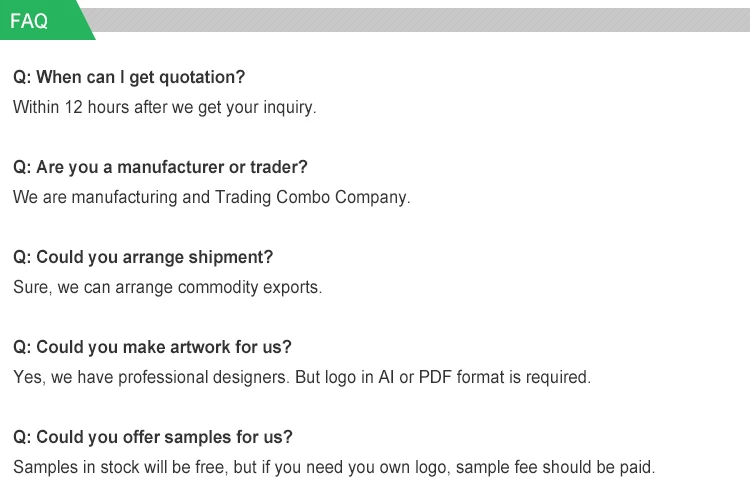Select the answer about professional designers

tap(301, 377)
